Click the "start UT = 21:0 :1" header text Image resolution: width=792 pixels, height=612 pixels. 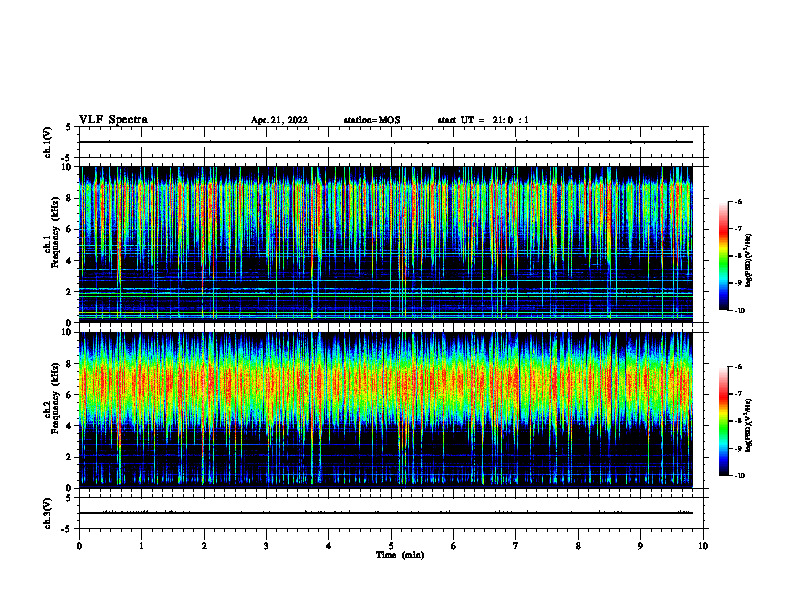[483, 120]
